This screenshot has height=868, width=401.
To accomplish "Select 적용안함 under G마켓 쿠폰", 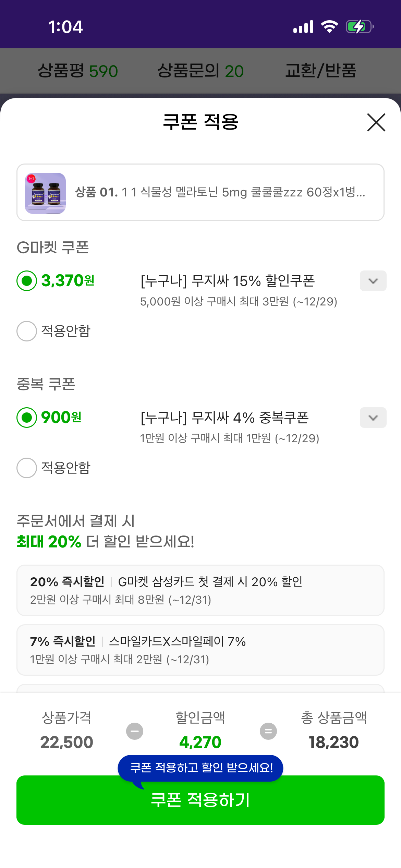I will [27, 331].
